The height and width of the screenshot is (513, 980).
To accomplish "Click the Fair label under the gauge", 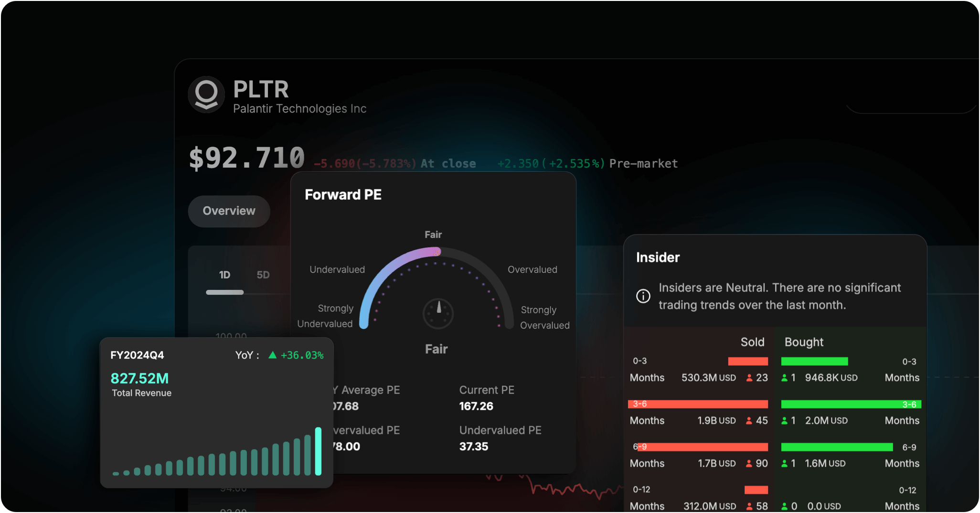I will click(436, 349).
